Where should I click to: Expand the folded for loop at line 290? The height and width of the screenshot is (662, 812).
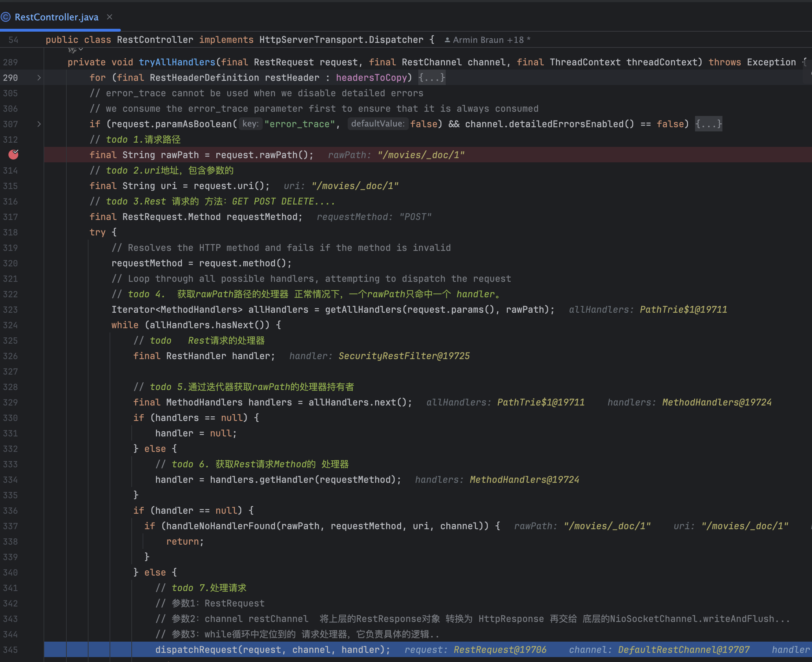point(39,77)
